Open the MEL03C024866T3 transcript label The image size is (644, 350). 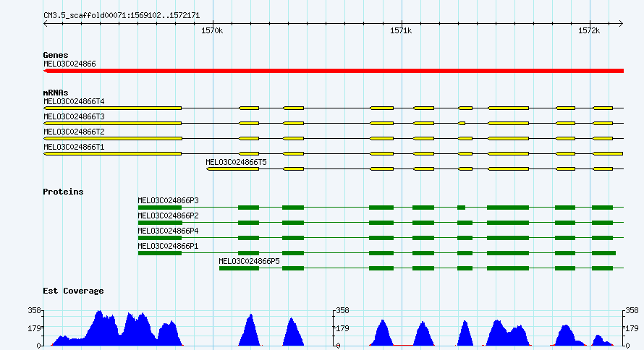point(74,116)
